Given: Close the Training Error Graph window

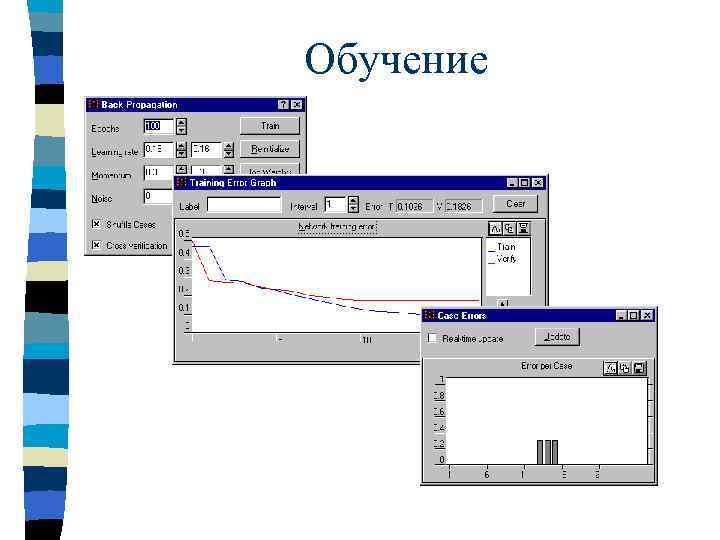Looking at the screenshot, I should [x=538, y=183].
